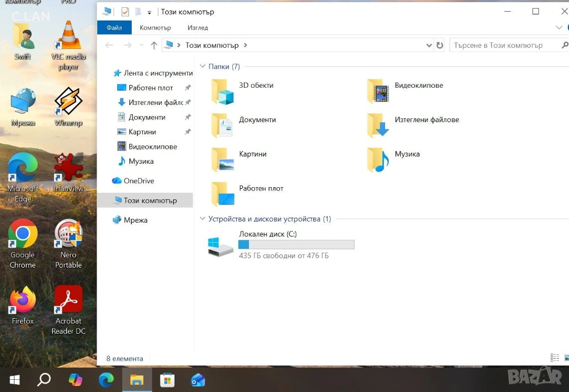Open Microsoft Store from the taskbar
Image resolution: width=569 pixels, height=392 pixels.
pyautogui.click(x=167, y=380)
